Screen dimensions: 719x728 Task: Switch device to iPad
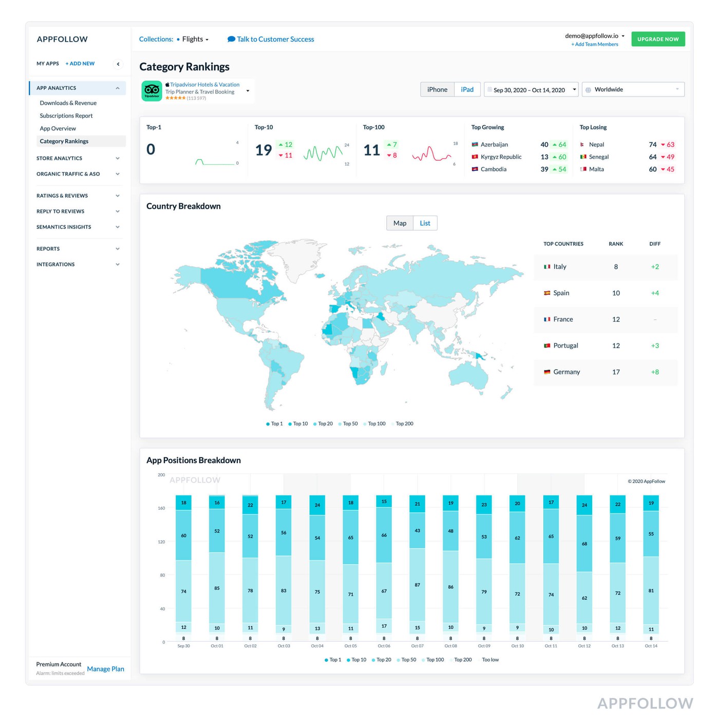point(467,90)
